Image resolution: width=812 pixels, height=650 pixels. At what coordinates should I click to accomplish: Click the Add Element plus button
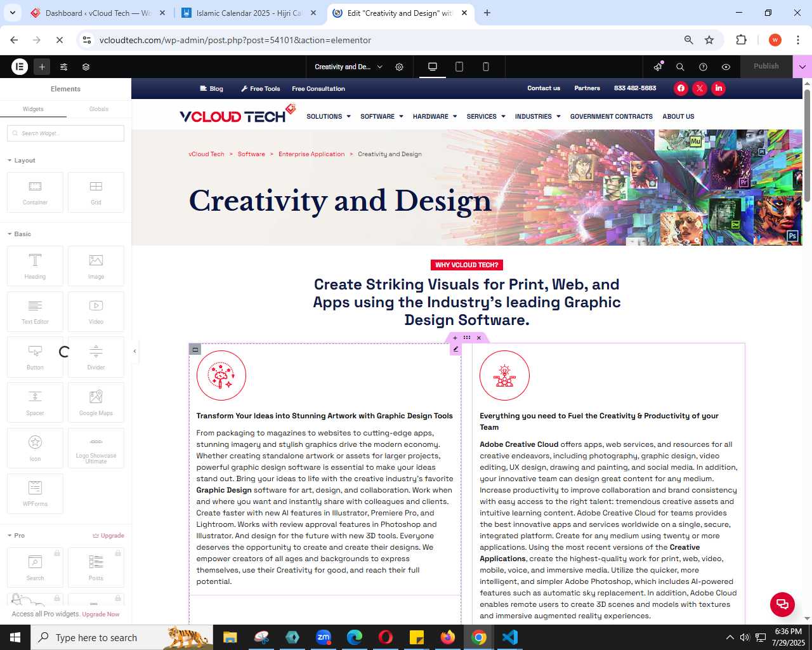click(42, 67)
